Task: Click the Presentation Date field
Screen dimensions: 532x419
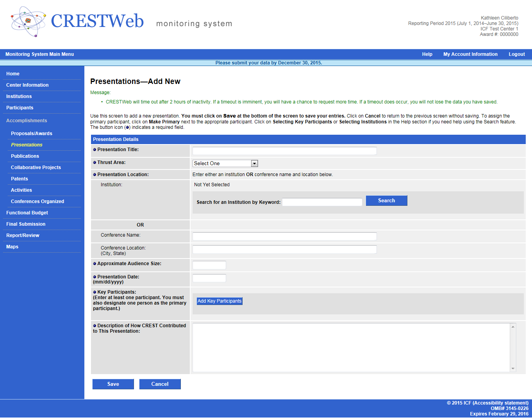Action: click(x=209, y=278)
